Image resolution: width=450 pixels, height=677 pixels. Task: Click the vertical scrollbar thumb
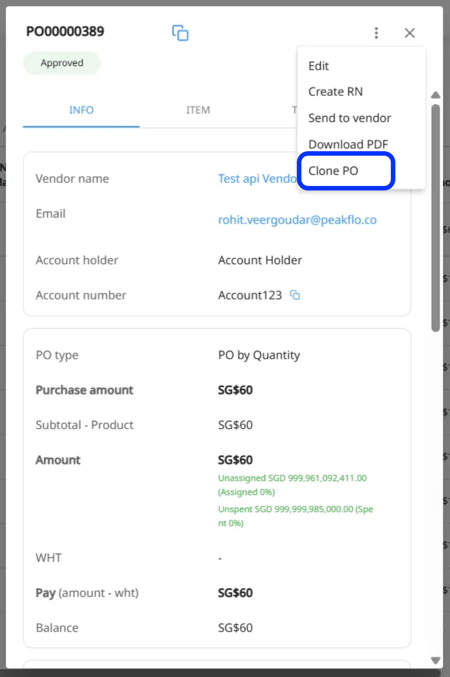[x=435, y=218]
